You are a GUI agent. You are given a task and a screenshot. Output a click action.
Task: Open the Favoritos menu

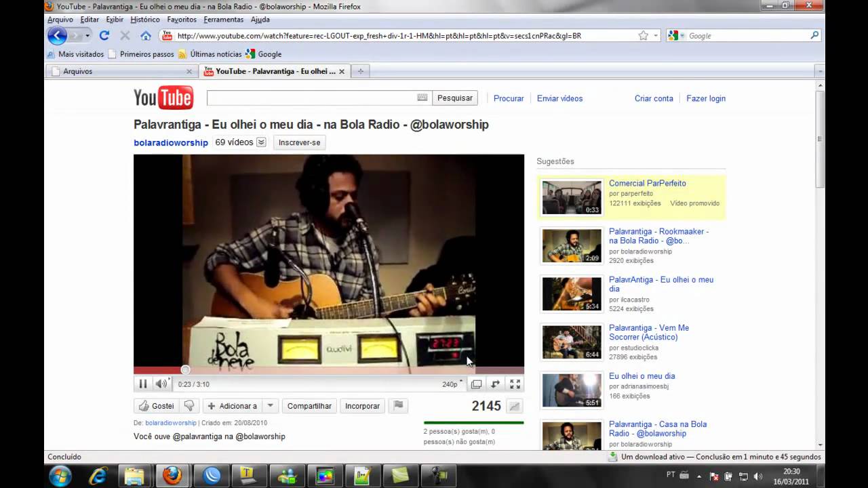pyautogui.click(x=182, y=20)
